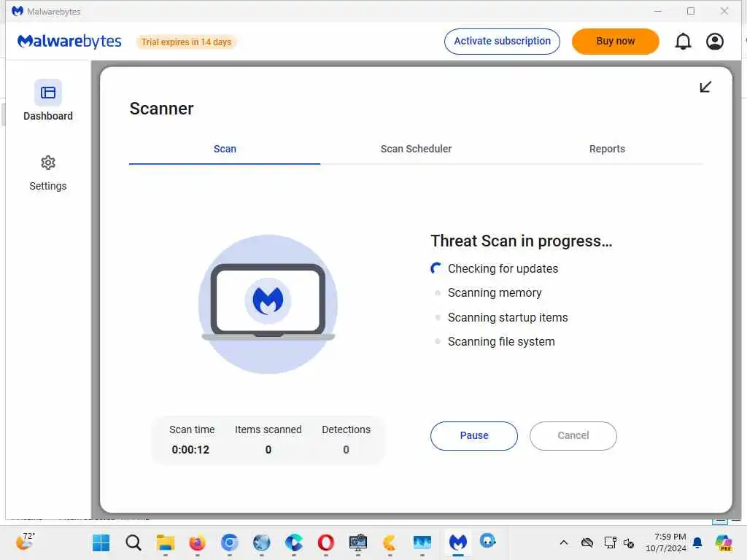The height and width of the screenshot is (560, 747).
Task: Collapse the Scanner panel with arrow icon
Action: pos(705,87)
